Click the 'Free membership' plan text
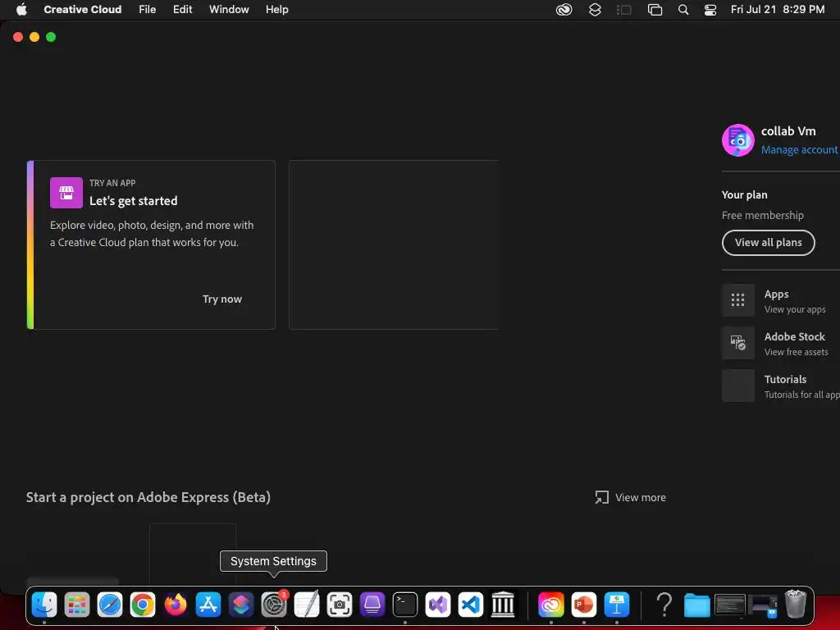 (762, 216)
